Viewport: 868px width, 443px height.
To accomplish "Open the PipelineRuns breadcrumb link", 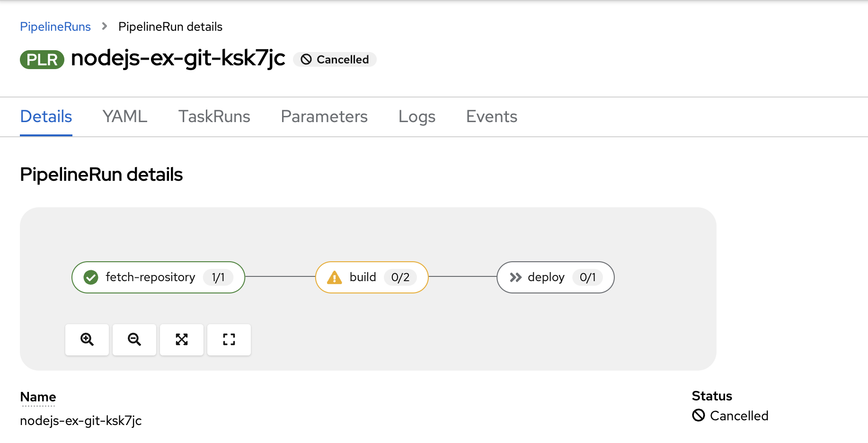I will (x=55, y=27).
